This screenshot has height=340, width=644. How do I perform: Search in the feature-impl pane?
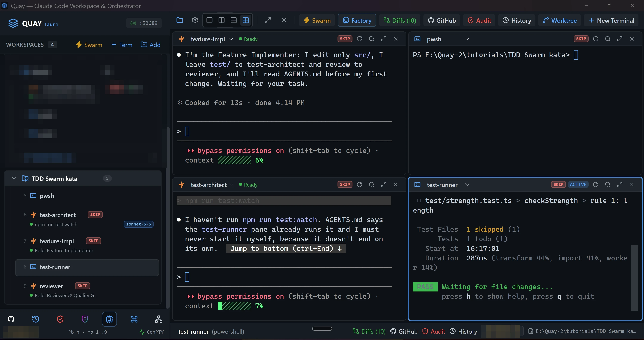click(x=371, y=39)
